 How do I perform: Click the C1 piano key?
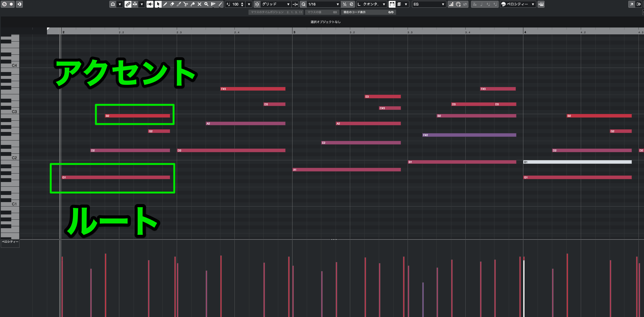pyautogui.click(x=10, y=204)
